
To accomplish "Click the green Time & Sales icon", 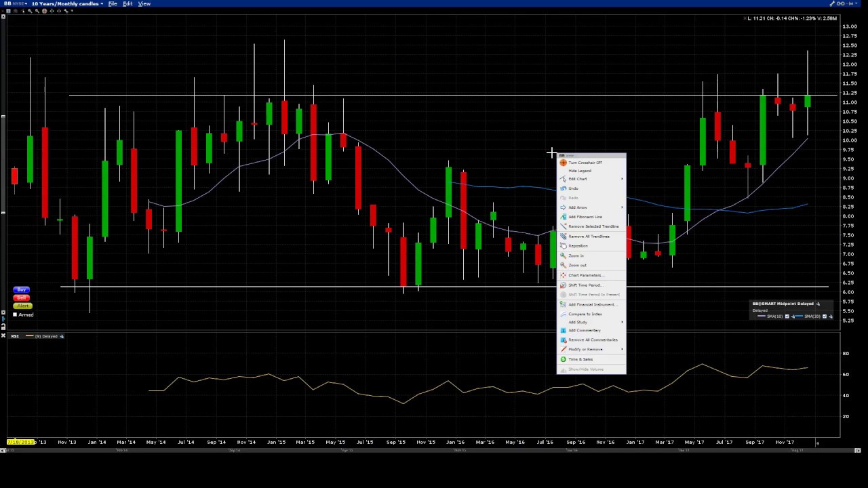I will (563, 359).
